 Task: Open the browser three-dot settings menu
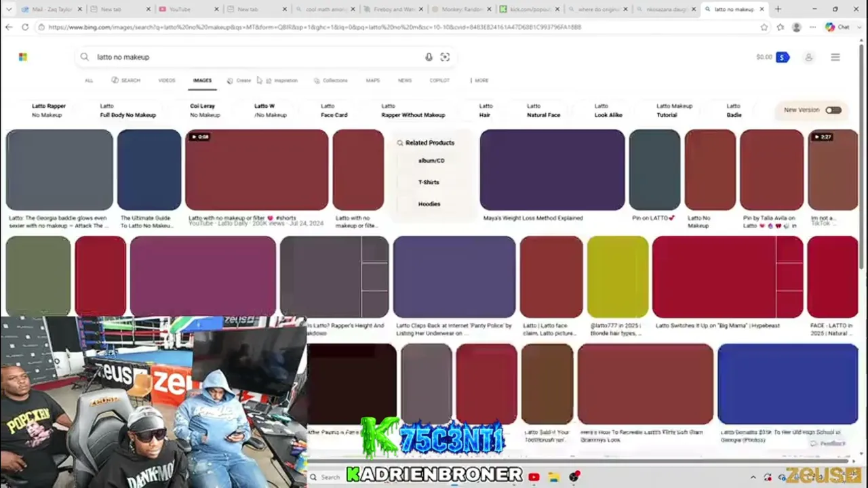pos(812,27)
